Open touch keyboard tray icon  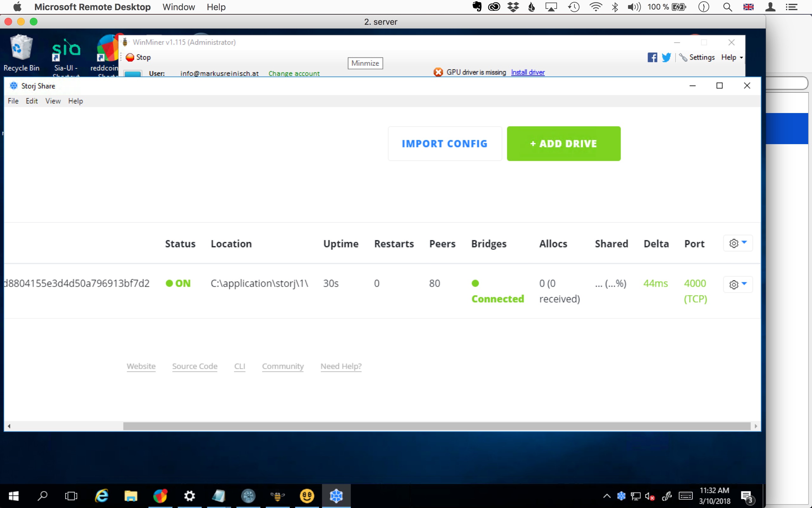(685, 496)
